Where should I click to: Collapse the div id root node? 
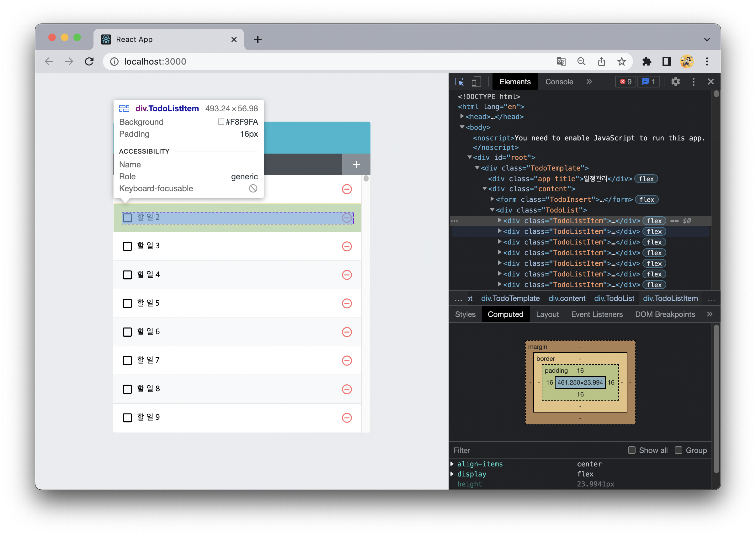469,157
